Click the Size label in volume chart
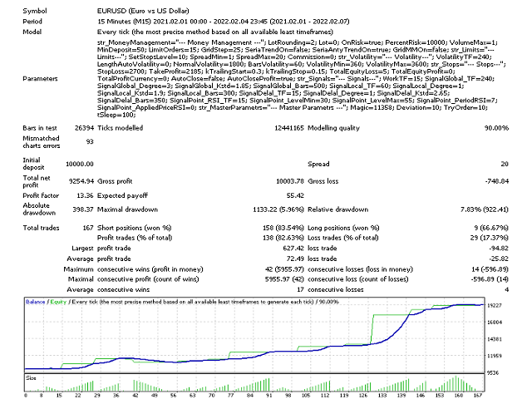The height and width of the screenshot is (399, 532). pos(31,377)
